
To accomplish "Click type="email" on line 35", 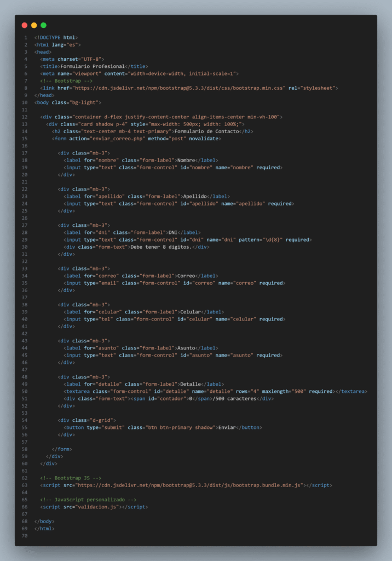I will pyautogui.click(x=102, y=283).
